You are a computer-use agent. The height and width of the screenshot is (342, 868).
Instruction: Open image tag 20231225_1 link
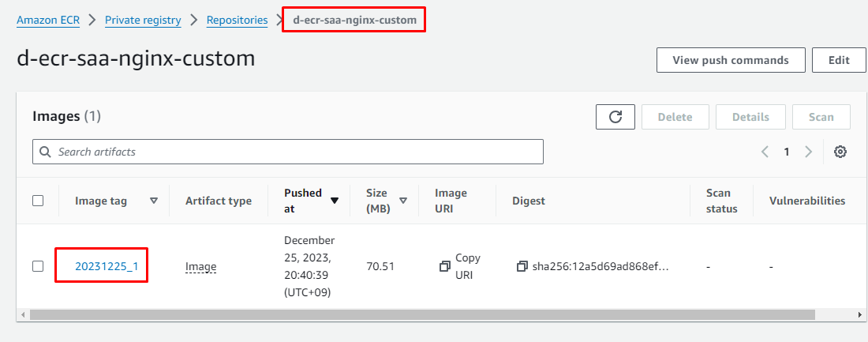(107, 266)
